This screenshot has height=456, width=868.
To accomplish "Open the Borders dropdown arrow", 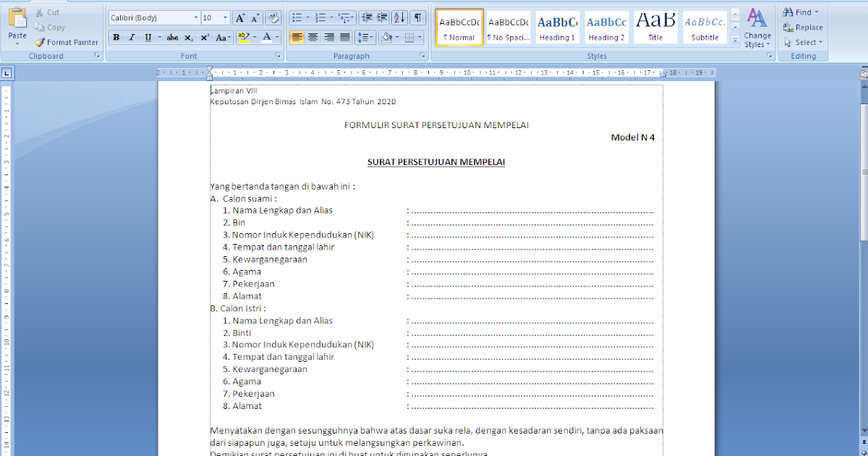I will point(421,37).
